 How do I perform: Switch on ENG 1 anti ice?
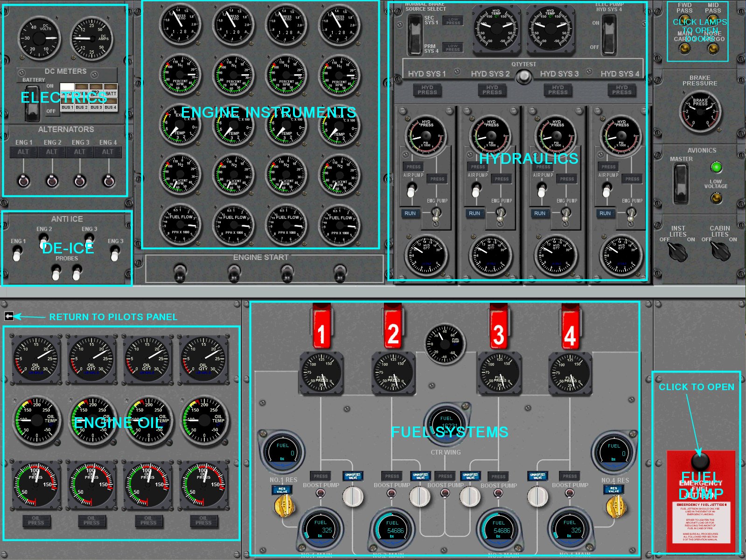click(17, 254)
